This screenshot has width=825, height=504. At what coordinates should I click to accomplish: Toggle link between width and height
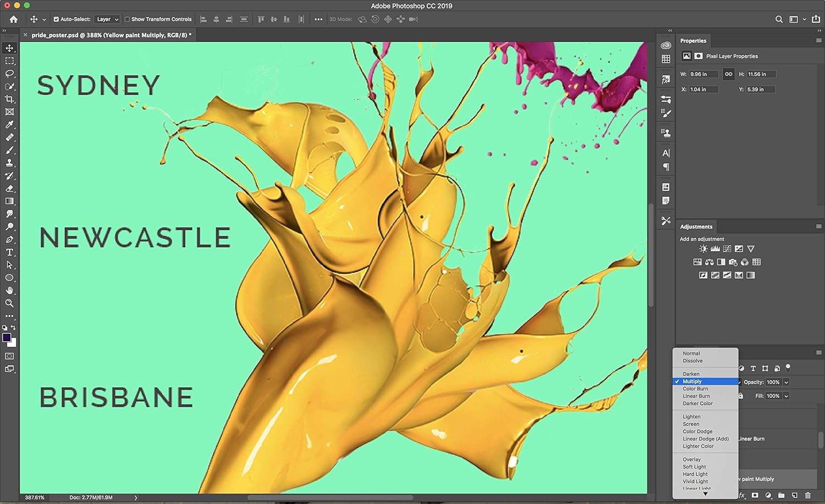pyautogui.click(x=729, y=74)
